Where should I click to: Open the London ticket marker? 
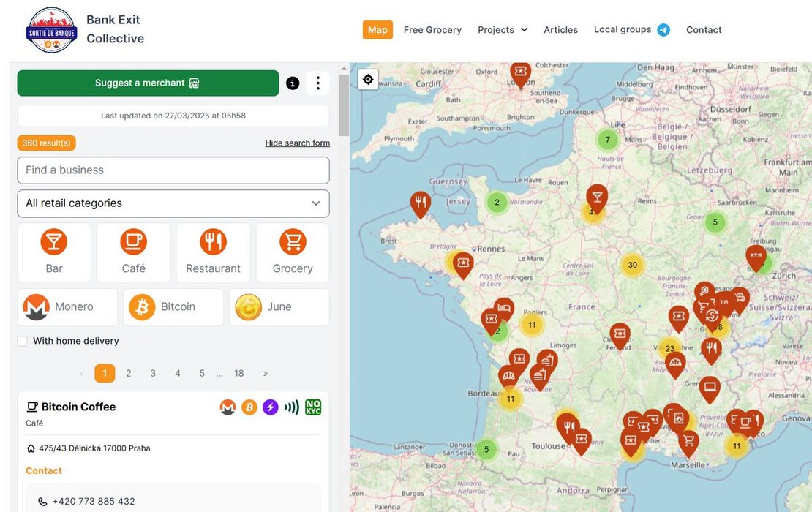[x=520, y=74]
